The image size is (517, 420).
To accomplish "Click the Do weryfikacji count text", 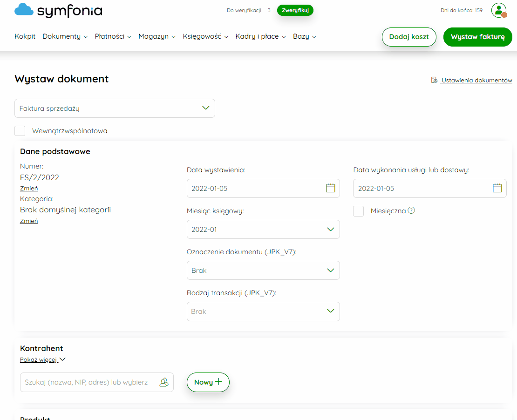I will pos(248,10).
